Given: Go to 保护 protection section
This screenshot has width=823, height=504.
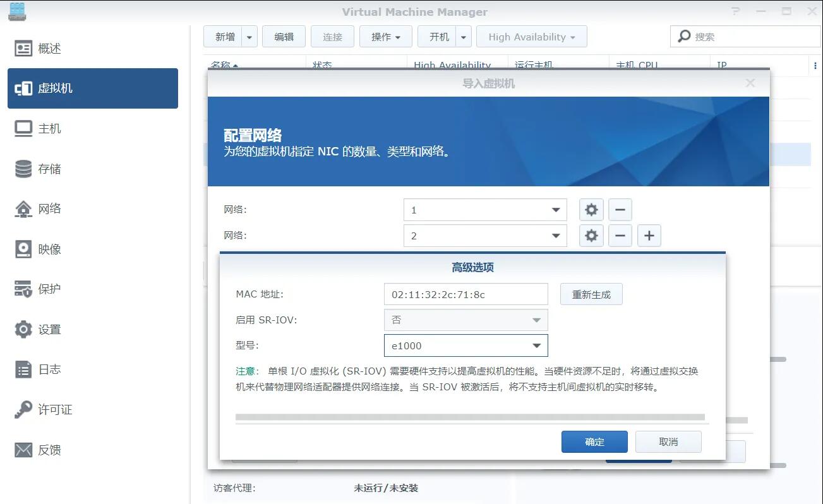Looking at the screenshot, I should [x=49, y=289].
